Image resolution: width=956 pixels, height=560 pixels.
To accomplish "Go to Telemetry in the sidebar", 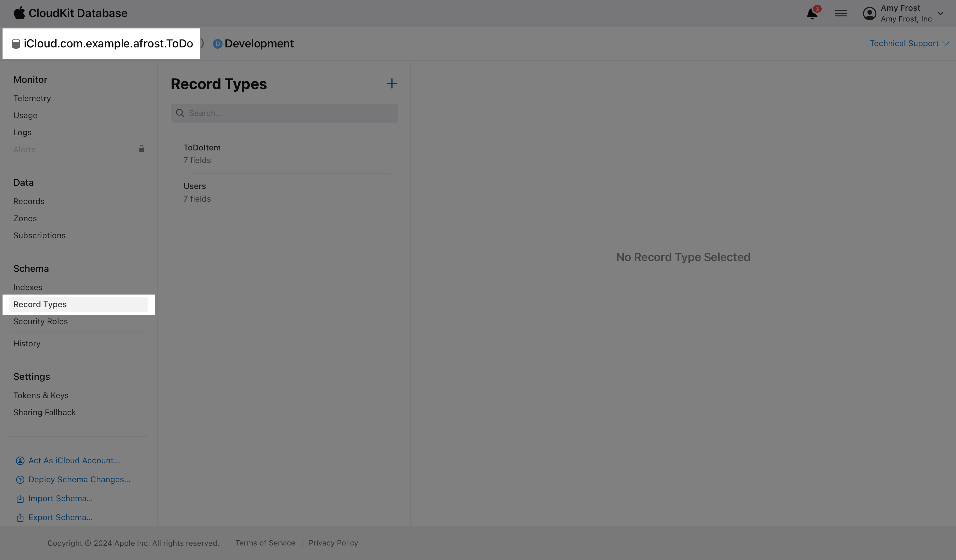I will click(32, 98).
